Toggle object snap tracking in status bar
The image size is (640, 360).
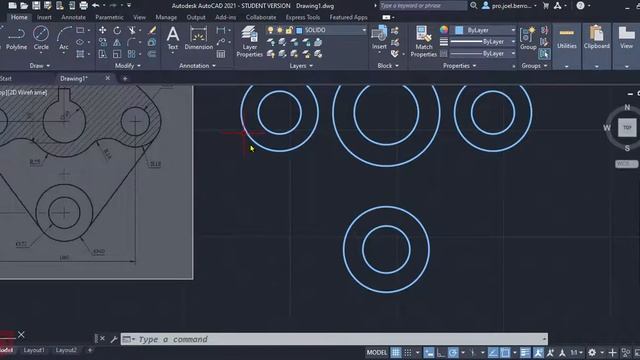click(493, 352)
